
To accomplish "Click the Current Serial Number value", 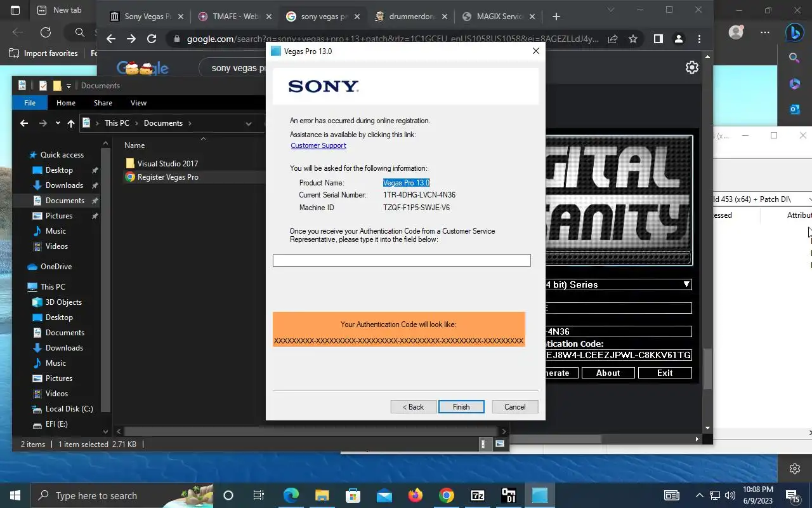I will [419, 195].
